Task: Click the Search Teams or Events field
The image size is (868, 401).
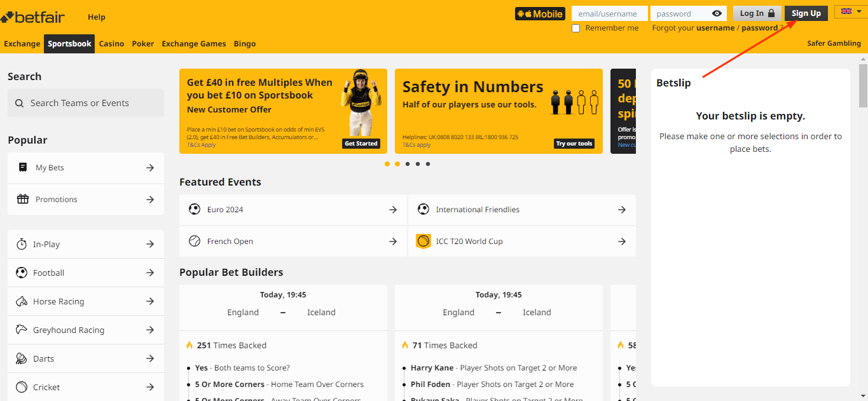Action: click(86, 103)
